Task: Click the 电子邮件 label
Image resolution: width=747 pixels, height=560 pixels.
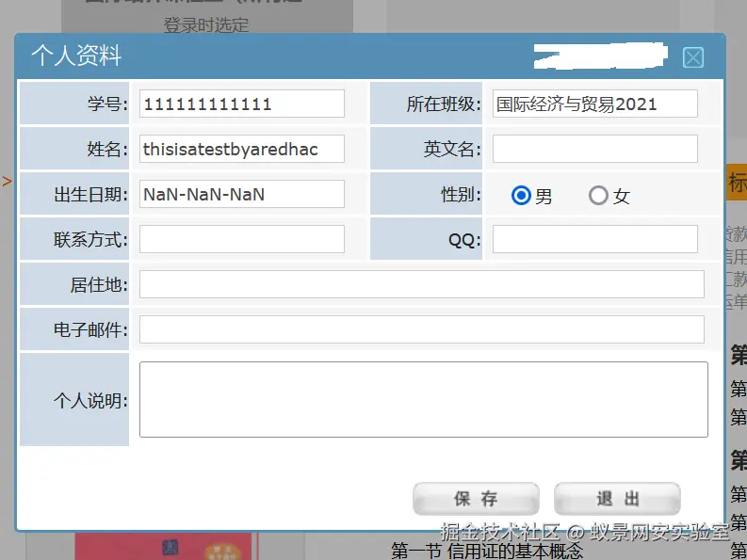Action: pos(91,329)
